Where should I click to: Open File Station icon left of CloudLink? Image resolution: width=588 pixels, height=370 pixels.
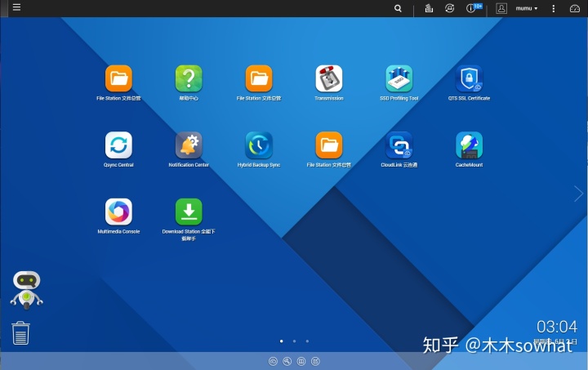pyautogui.click(x=329, y=145)
